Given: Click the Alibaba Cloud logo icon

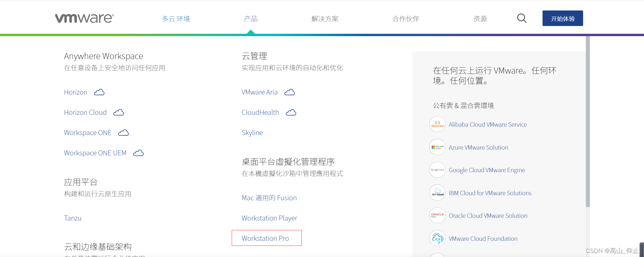Looking at the screenshot, I should click(437, 124).
